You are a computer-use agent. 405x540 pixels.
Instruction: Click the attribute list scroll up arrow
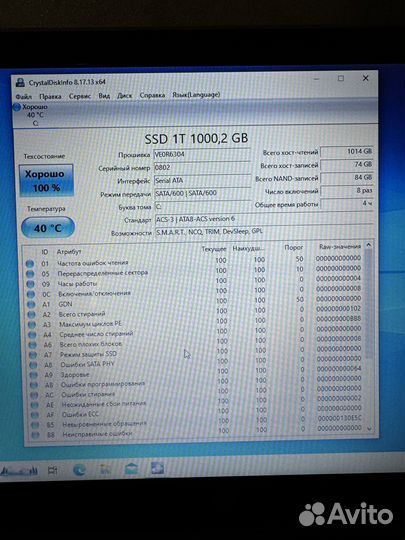click(x=368, y=245)
